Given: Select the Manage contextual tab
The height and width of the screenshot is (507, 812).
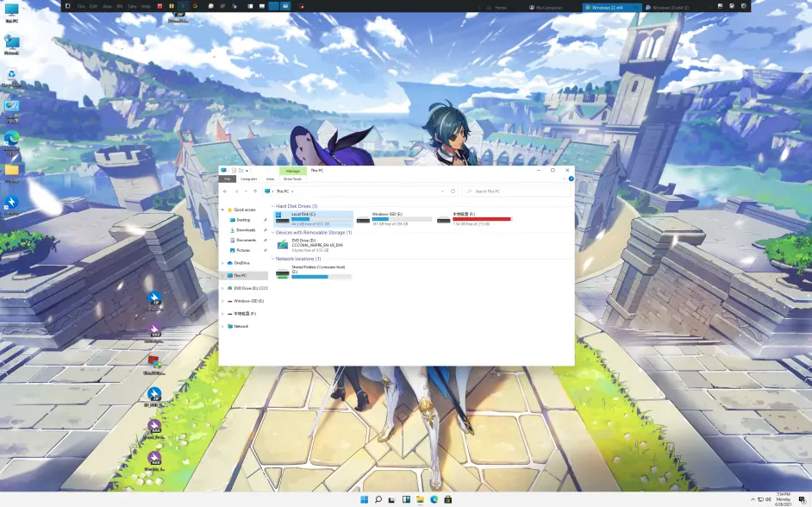Looking at the screenshot, I should tap(292, 171).
